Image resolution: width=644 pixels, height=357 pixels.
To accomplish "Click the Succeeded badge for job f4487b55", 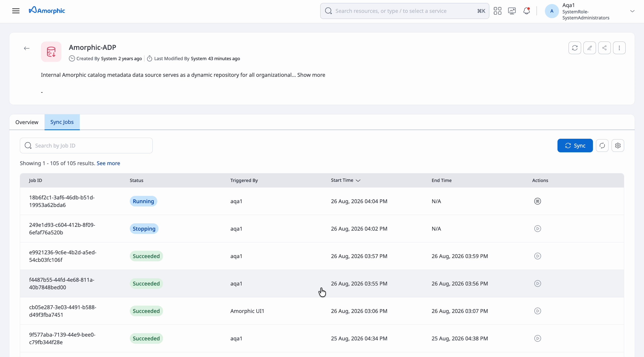I will (x=146, y=283).
